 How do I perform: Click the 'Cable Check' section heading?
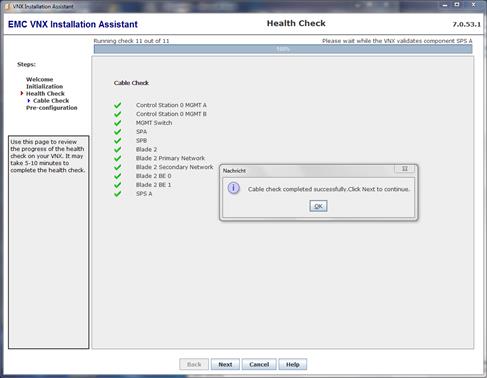tap(131, 83)
